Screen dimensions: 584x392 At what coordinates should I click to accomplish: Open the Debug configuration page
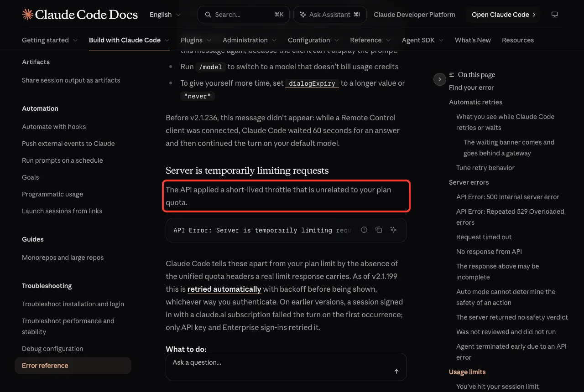(52, 349)
